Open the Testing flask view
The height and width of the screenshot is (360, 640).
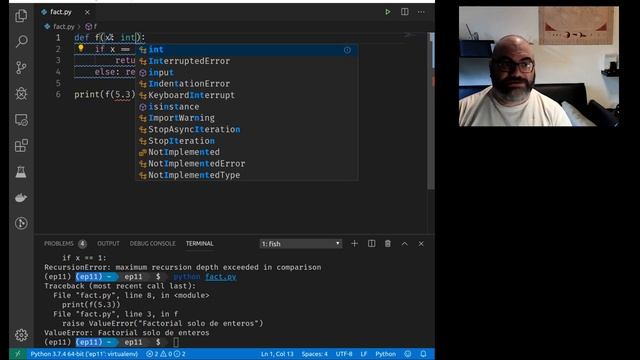tap(21, 172)
